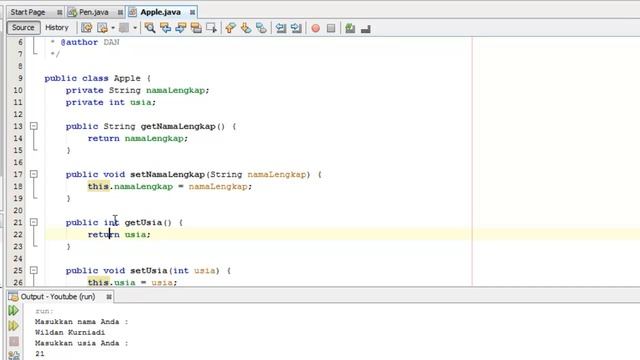
Task: Click 'Masukkan nama Anda :' output line
Action: point(82,322)
